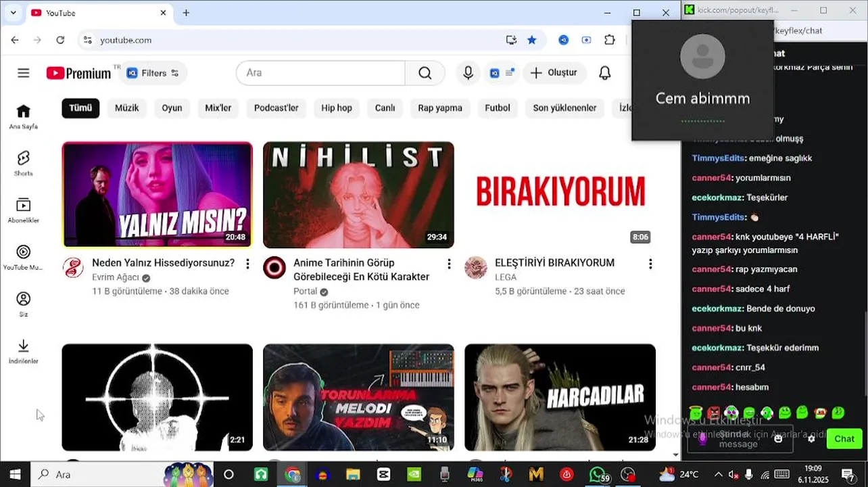Open File Explorer from the taskbar
Viewport: 868px width, 487px height.
[352, 475]
